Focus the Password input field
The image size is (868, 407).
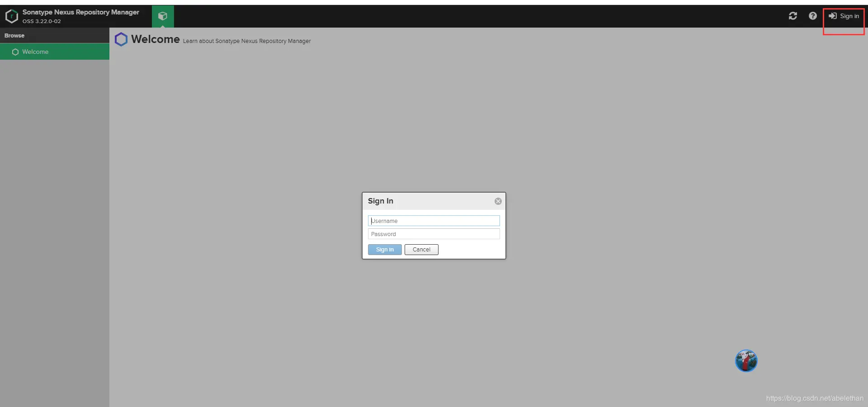click(434, 234)
